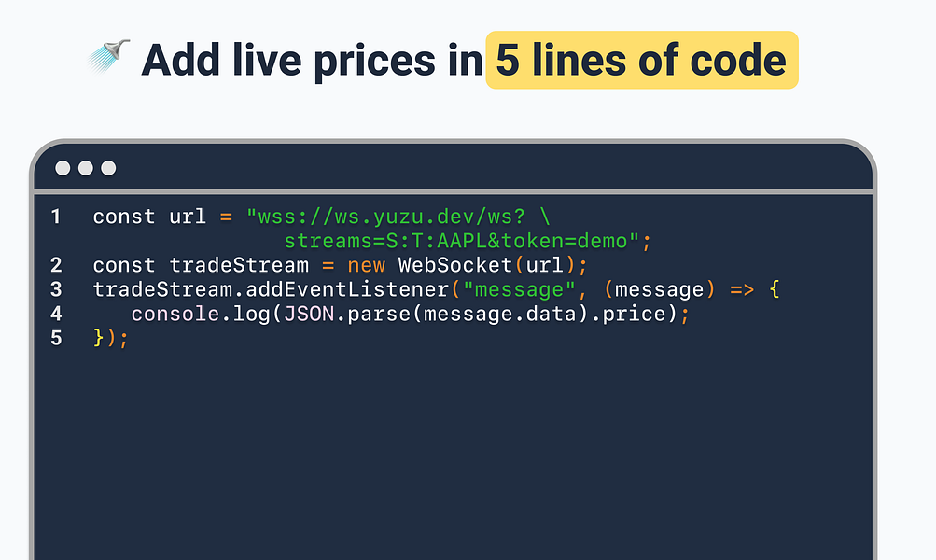Click the middle white window dot

[x=85, y=168]
